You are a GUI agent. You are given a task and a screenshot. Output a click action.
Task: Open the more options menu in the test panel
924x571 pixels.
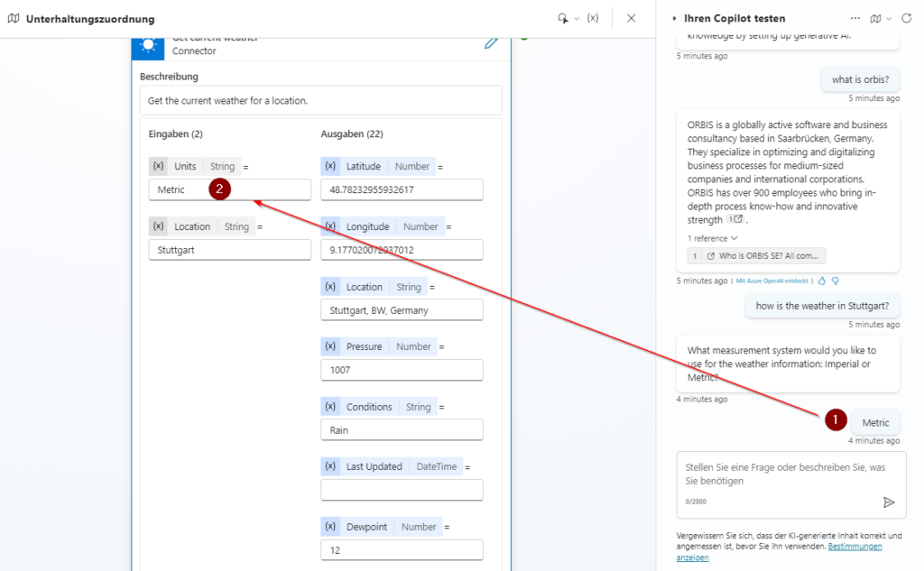[854, 17]
